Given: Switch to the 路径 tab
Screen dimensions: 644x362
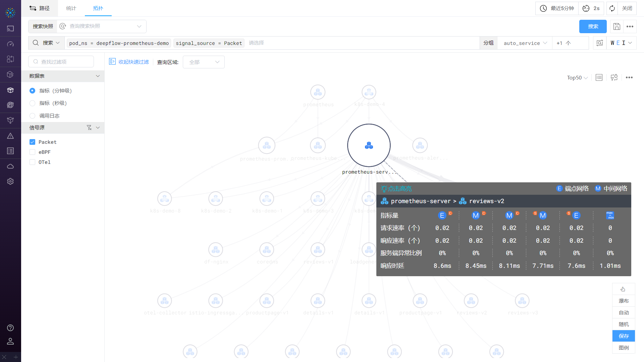Looking at the screenshot, I should tap(40, 8).
